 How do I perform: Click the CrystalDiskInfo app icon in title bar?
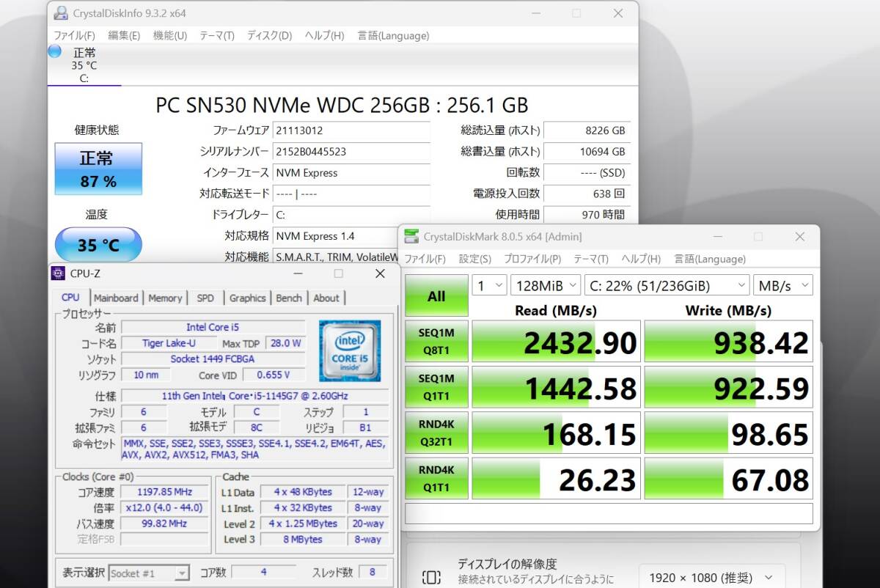click(62, 13)
